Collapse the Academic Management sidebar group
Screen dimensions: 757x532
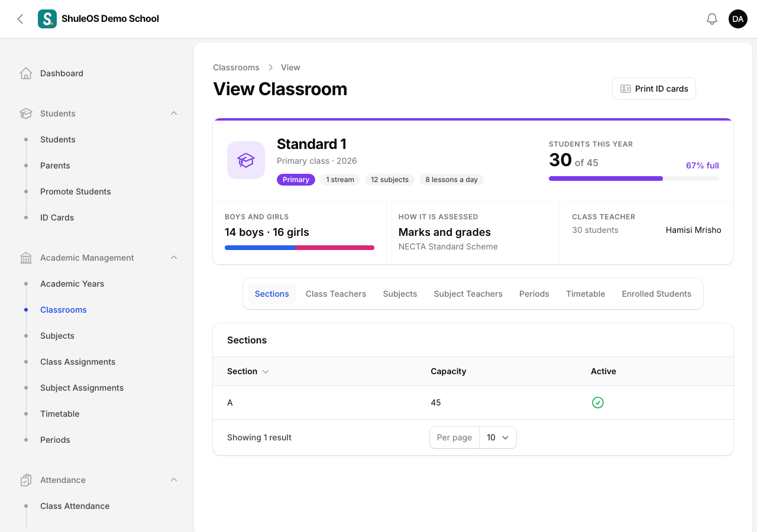(174, 258)
